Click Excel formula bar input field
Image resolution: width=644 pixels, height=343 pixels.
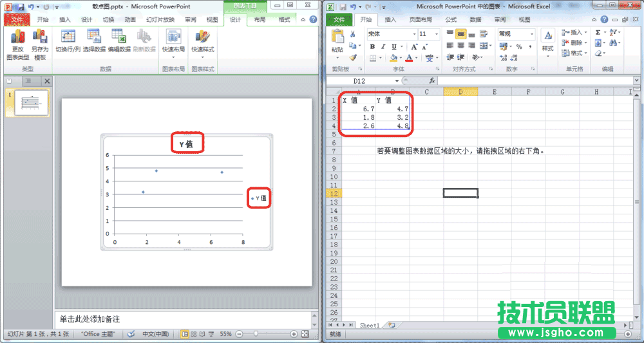click(536, 81)
